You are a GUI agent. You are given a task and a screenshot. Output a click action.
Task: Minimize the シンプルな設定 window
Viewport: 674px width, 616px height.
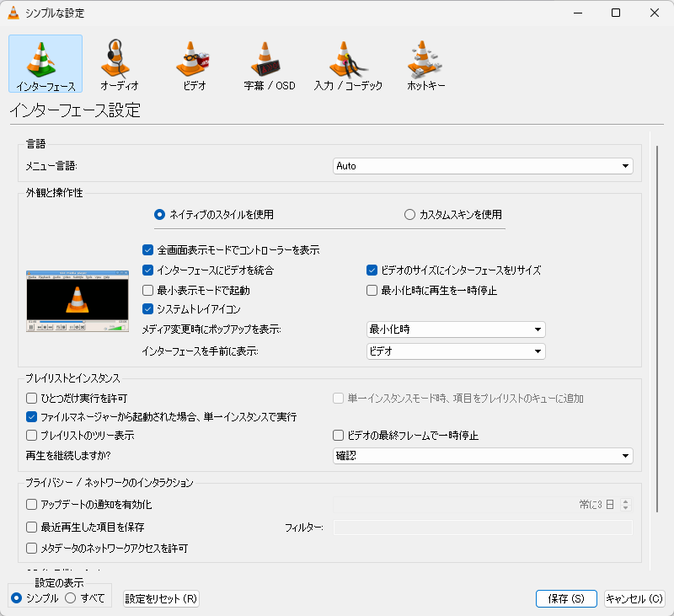point(578,13)
